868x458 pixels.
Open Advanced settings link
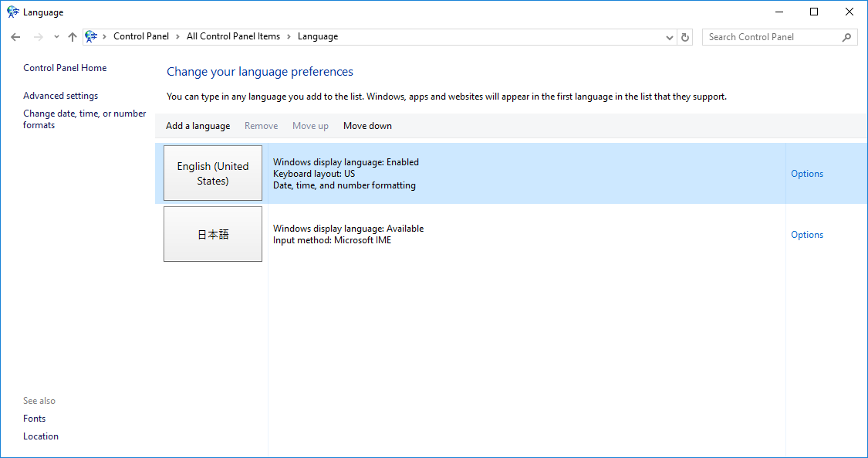61,96
